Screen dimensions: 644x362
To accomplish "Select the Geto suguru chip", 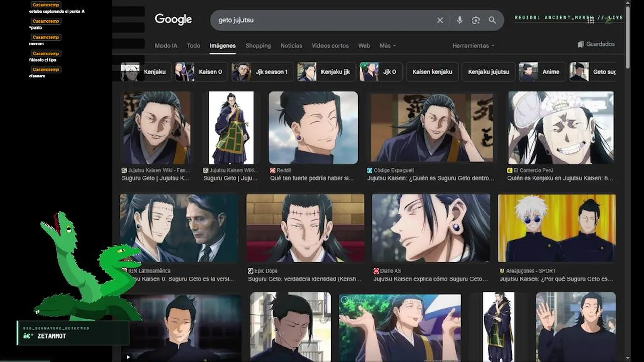I will [593, 72].
